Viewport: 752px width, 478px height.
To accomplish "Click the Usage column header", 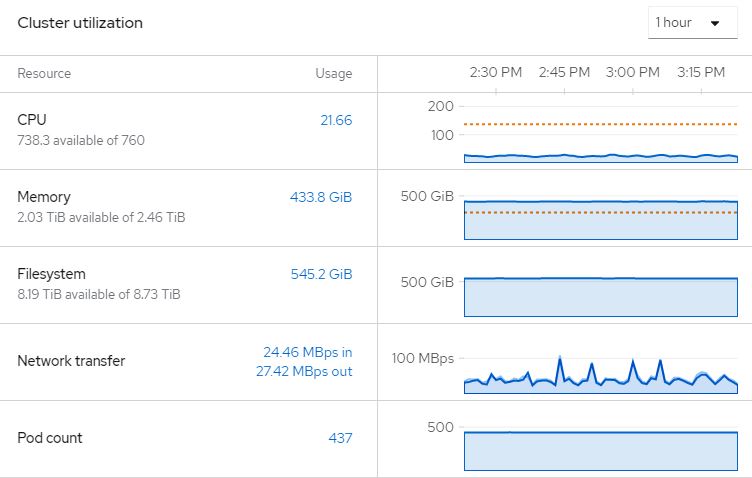I will click(333, 73).
